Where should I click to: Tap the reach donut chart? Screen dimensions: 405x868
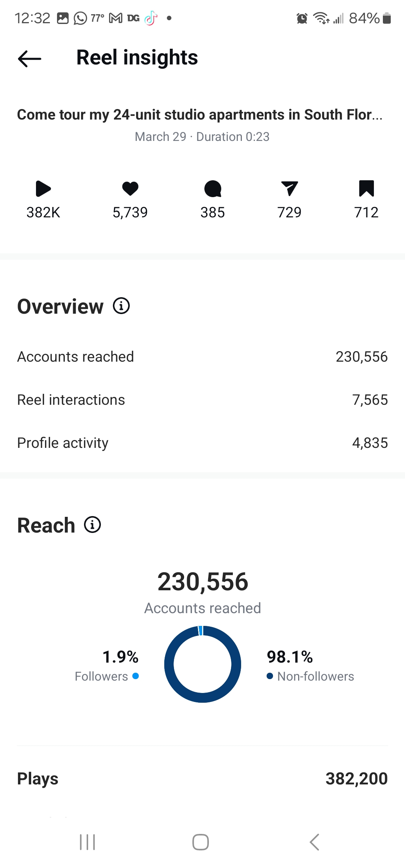click(202, 664)
